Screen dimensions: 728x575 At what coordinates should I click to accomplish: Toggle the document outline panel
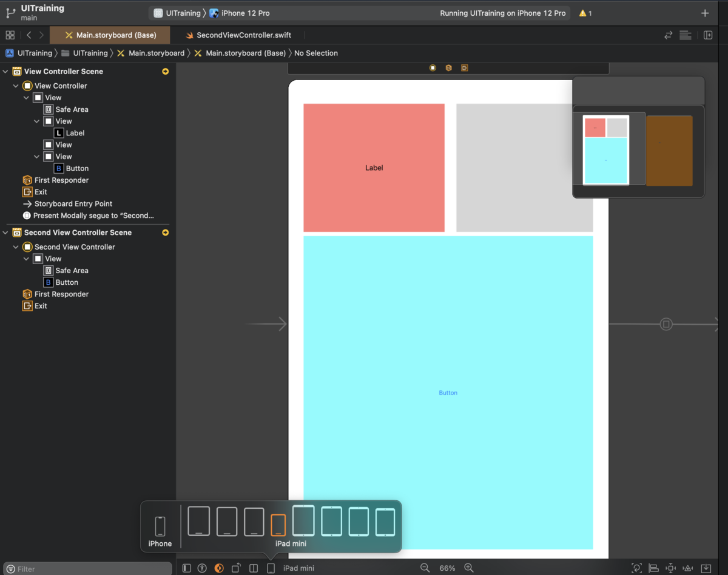point(186,568)
